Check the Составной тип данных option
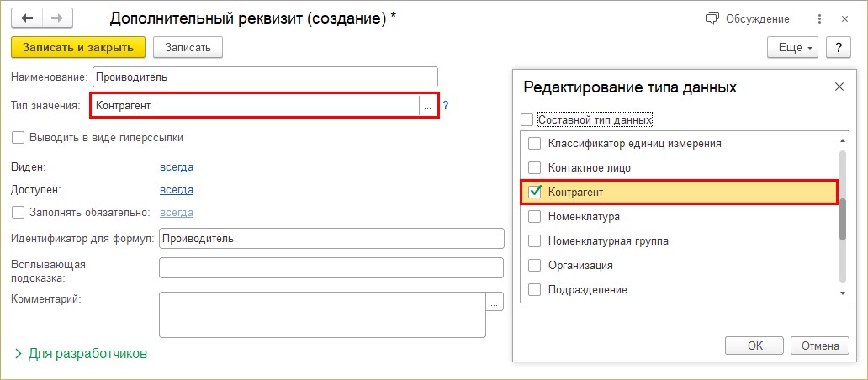Viewport: 868px width, 380px height. pyautogui.click(x=527, y=120)
